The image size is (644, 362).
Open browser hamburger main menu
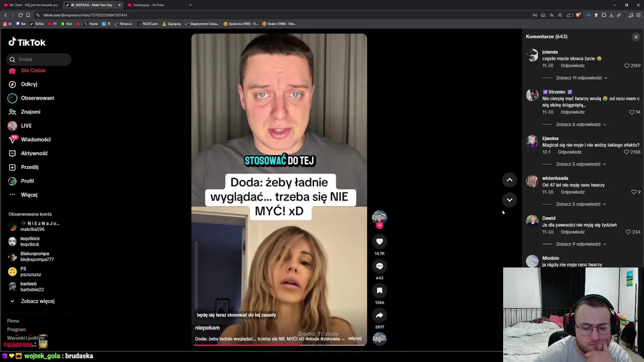pos(638,15)
